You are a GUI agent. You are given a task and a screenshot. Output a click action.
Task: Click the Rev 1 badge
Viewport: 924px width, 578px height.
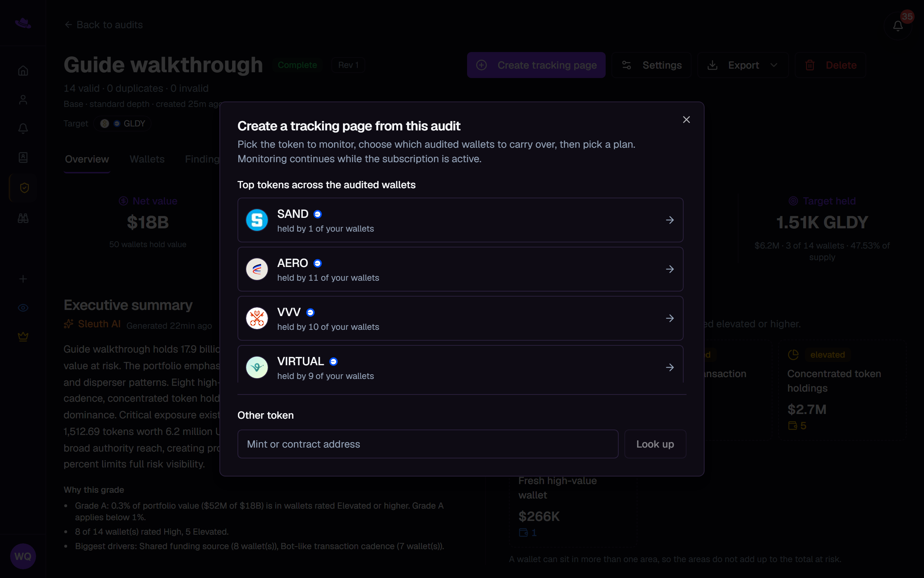tap(348, 65)
